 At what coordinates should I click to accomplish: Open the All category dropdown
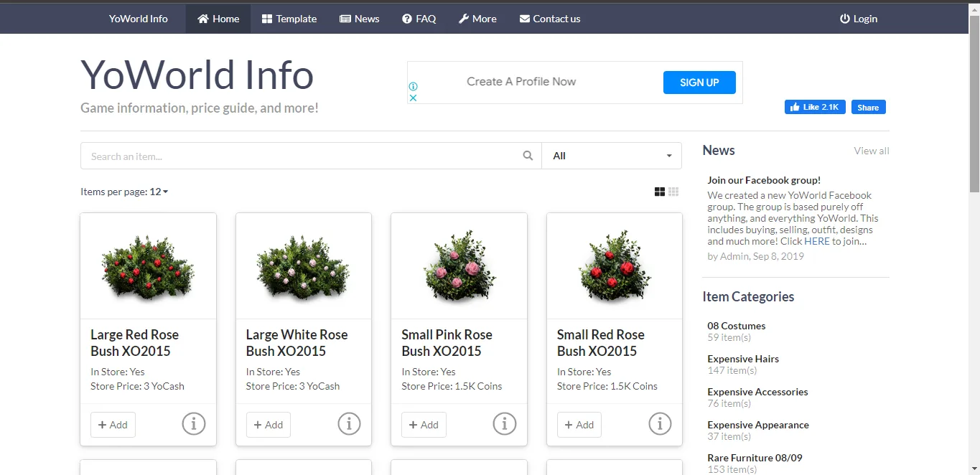tap(612, 156)
